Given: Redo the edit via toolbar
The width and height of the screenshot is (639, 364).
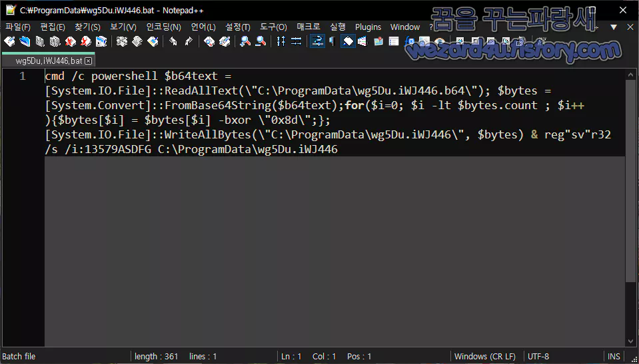Looking at the screenshot, I should 189,41.
